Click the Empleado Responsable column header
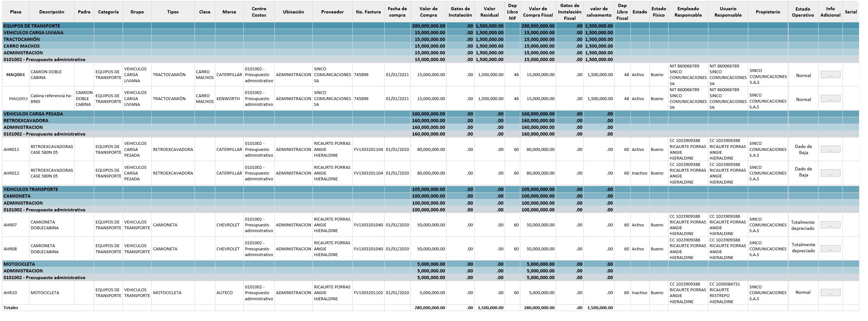 click(x=688, y=12)
